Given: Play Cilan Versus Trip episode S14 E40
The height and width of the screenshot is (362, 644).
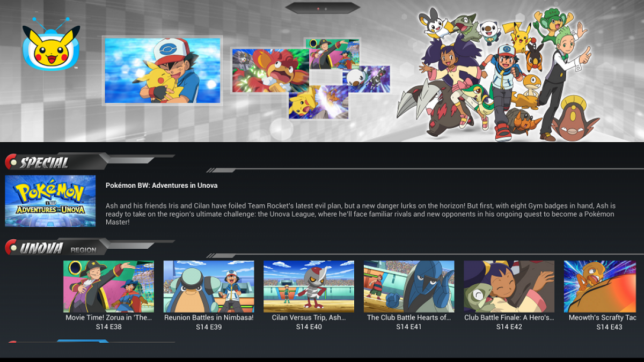Looking at the screenshot, I should 309,286.
